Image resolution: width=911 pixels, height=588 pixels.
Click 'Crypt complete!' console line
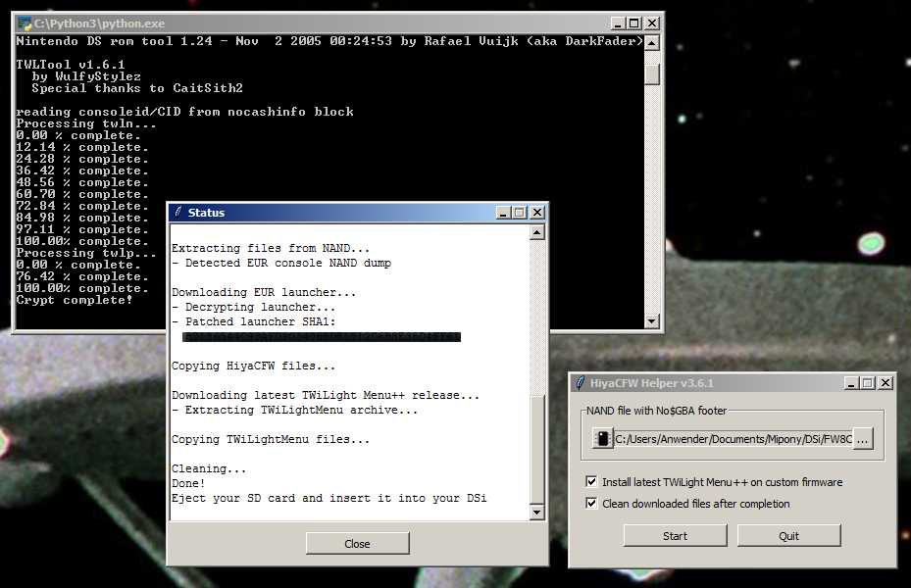pos(75,300)
